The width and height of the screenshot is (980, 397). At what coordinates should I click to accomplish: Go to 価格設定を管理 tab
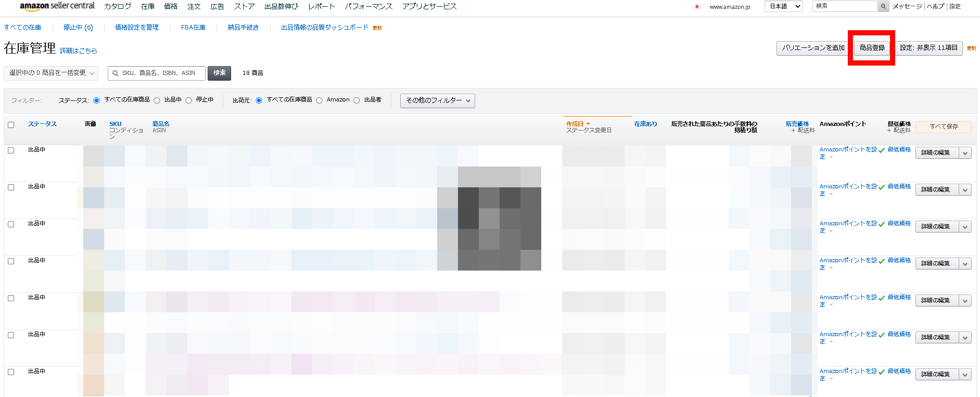pyautogui.click(x=137, y=28)
